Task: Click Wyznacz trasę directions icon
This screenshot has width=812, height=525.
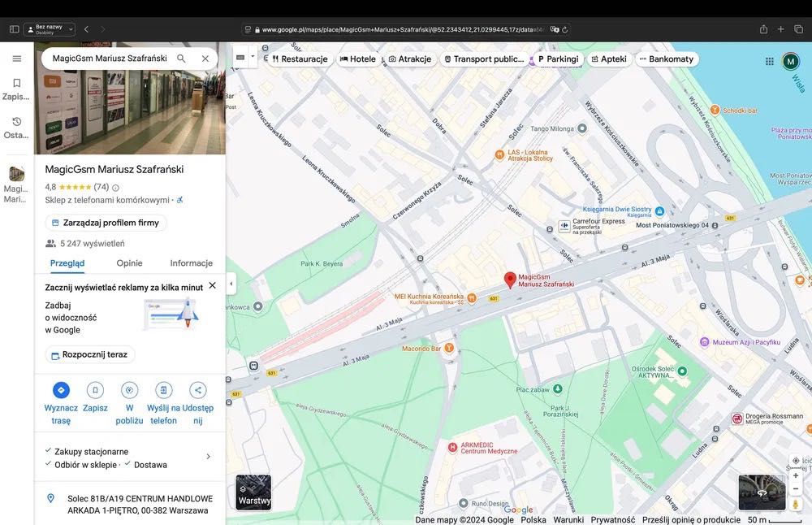Action: (x=61, y=390)
